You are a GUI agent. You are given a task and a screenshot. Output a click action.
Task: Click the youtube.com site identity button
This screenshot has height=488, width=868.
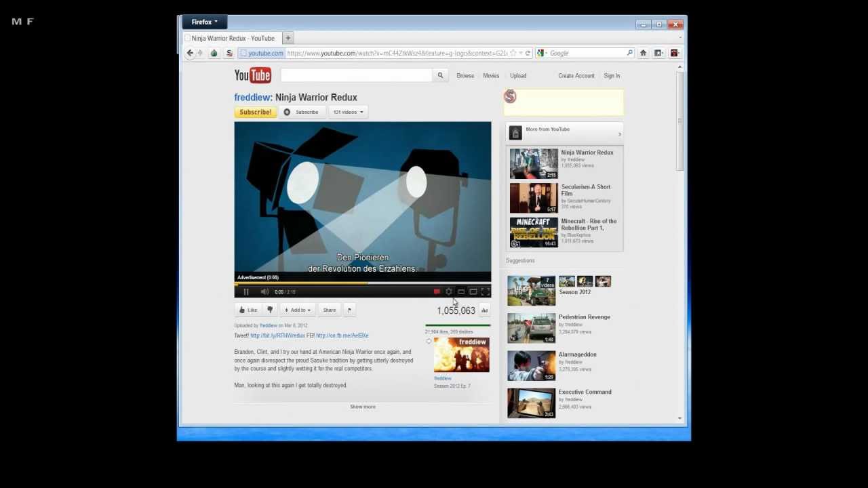(262, 53)
